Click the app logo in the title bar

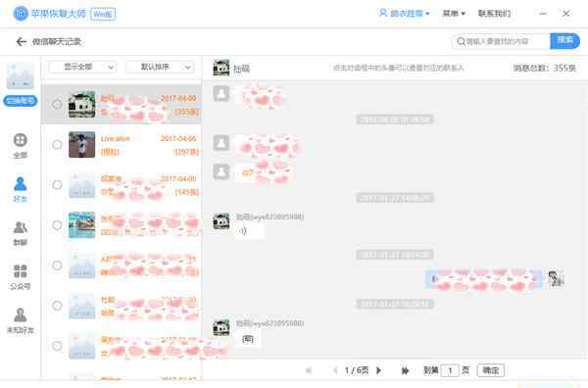click(21, 14)
